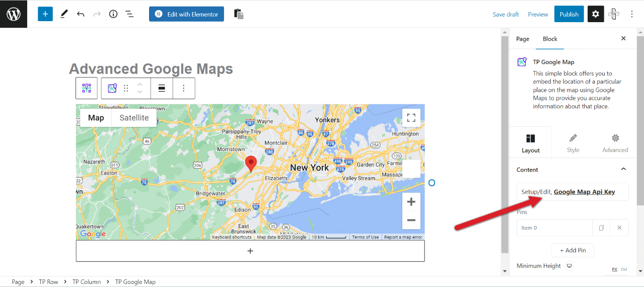Preview the page
This screenshot has width=644, height=287.
click(x=538, y=14)
